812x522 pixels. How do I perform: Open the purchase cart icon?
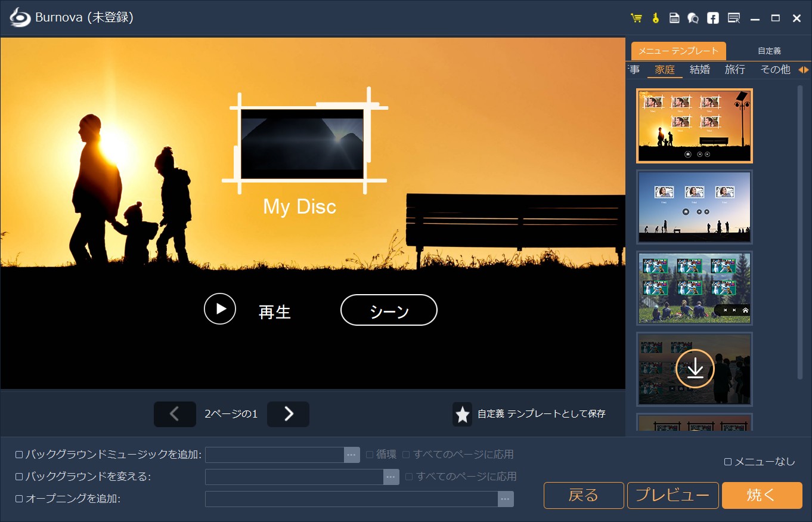pyautogui.click(x=636, y=17)
